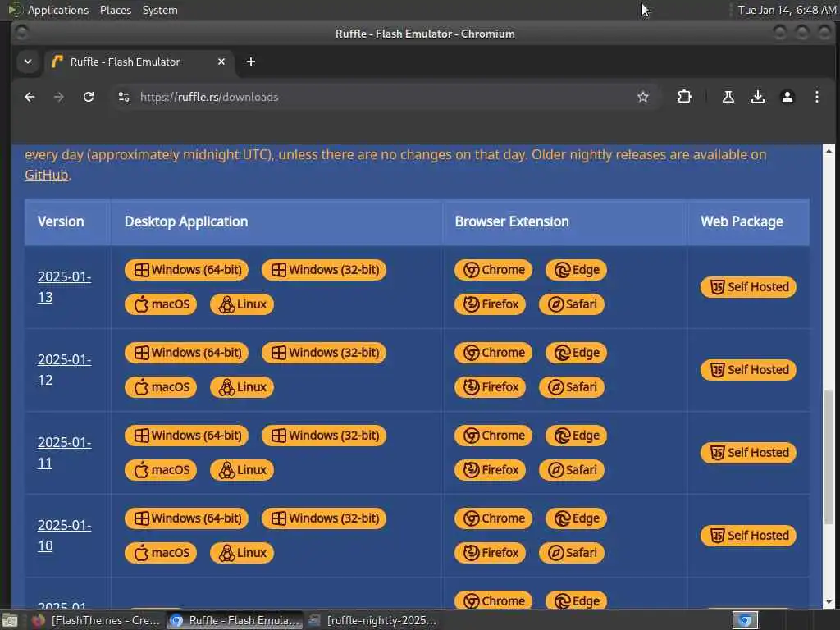
Task: Download Linux build for 2025-01-13
Action: (x=242, y=304)
